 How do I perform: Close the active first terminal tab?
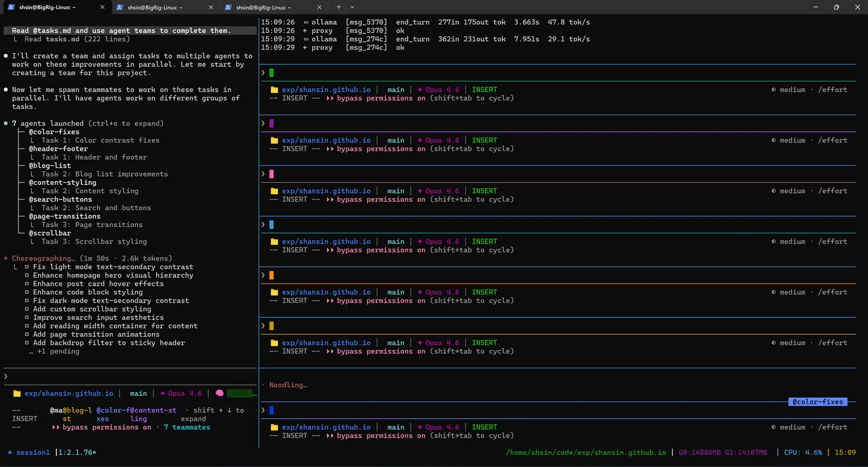pos(103,7)
